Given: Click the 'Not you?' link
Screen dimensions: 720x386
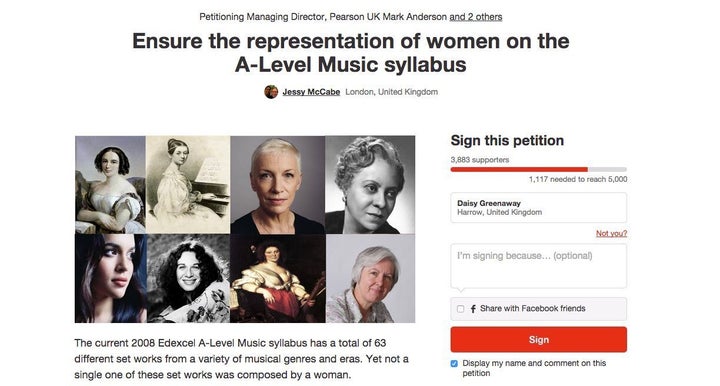Looking at the screenshot, I should point(611,234).
